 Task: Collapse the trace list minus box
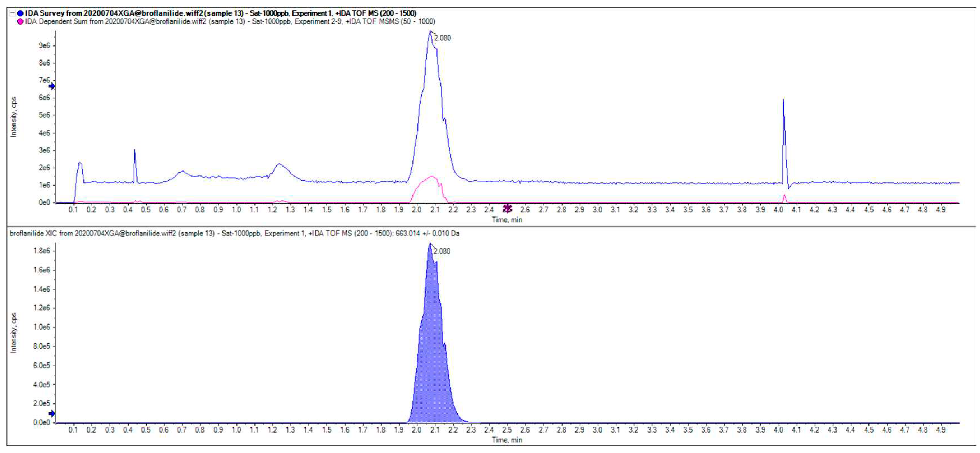click(13, 13)
